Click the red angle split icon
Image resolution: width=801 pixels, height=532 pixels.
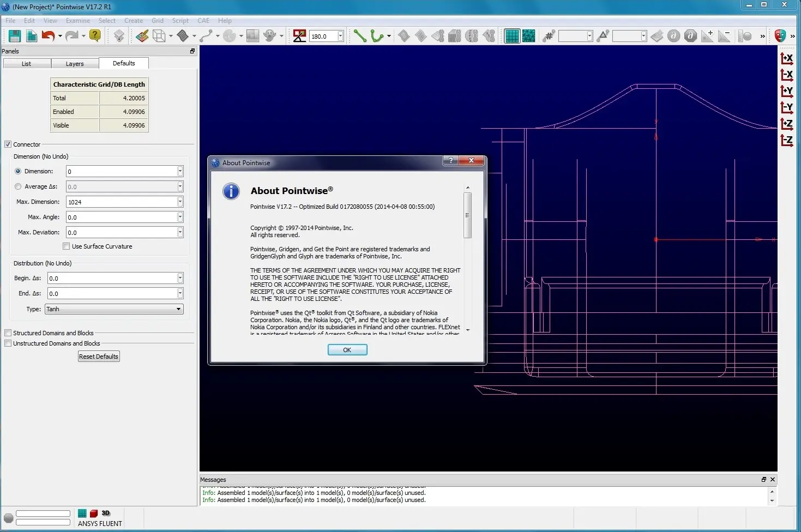[299, 36]
